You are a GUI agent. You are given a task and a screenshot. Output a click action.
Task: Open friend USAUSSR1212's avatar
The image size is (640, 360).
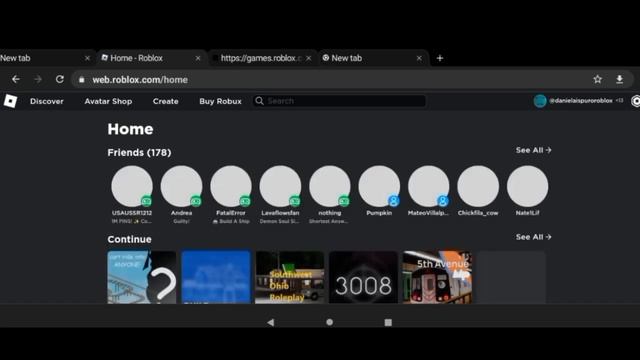coord(132,186)
